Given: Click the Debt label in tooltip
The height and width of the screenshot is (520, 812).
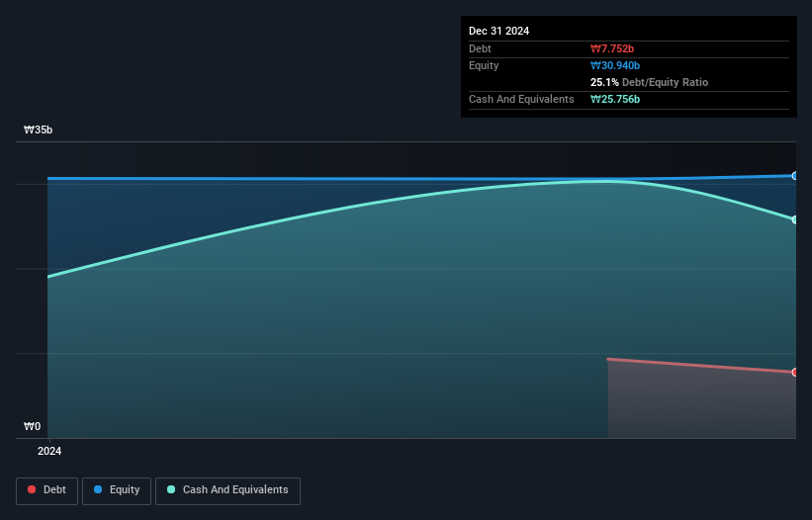Looking at the screenshot, I should [x=480, y=48].
